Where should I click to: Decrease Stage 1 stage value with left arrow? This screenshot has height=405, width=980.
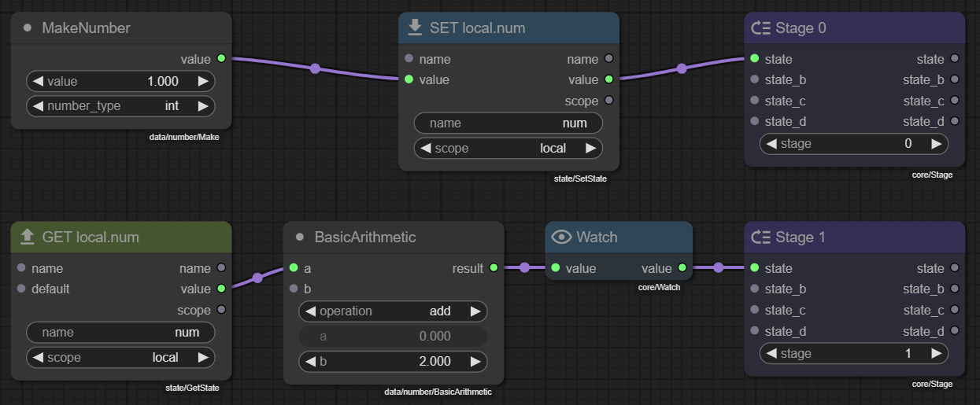click(x=771, y=353)
